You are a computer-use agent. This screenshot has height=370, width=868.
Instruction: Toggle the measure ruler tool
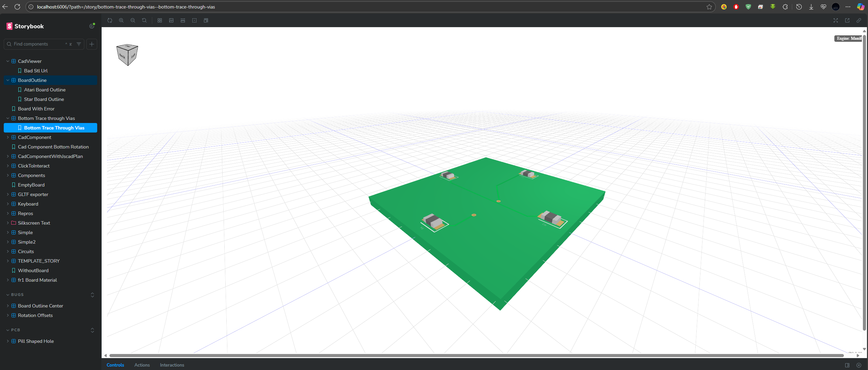pos(183,20)
